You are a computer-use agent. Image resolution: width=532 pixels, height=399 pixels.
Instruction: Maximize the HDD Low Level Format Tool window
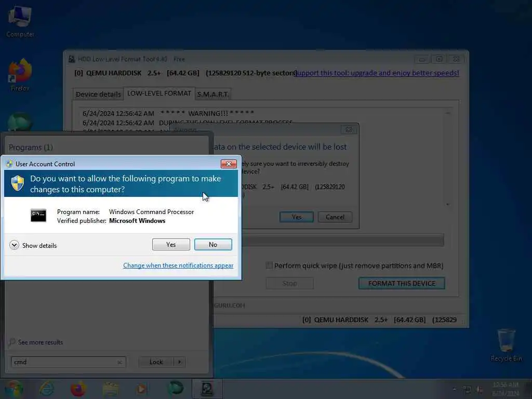(x=439, y=59)
